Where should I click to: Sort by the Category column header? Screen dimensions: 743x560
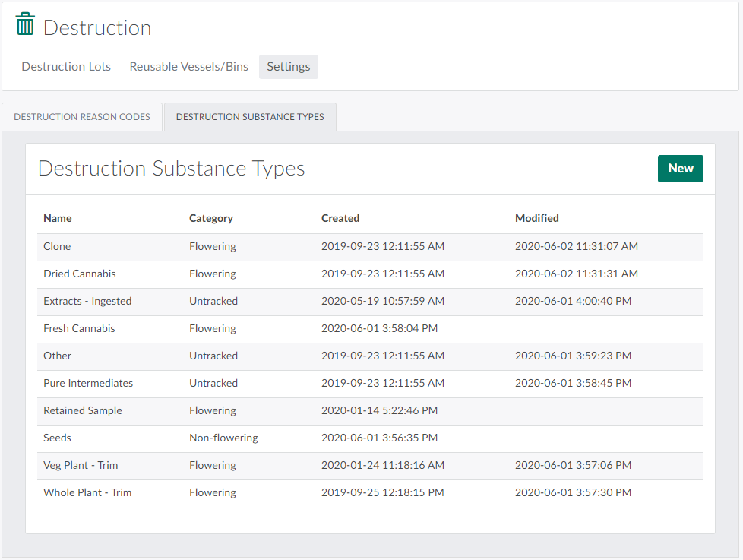pos(210,218)
